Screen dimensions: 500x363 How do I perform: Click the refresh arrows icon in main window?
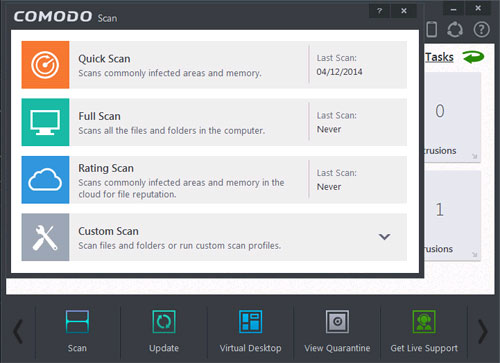pyautogui.click(x=455, y=30)
